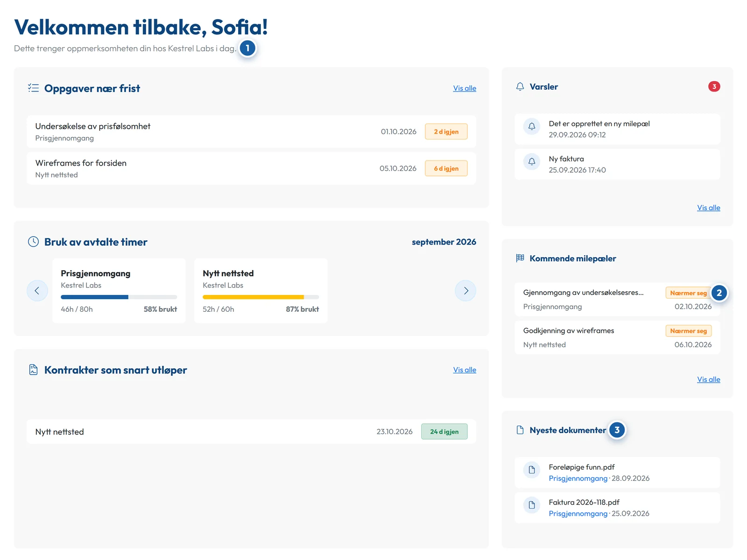Show previous hours card with left chevron
Image resolution: width=747 pixels, height=560 pixels.
[x=37, y=291]
